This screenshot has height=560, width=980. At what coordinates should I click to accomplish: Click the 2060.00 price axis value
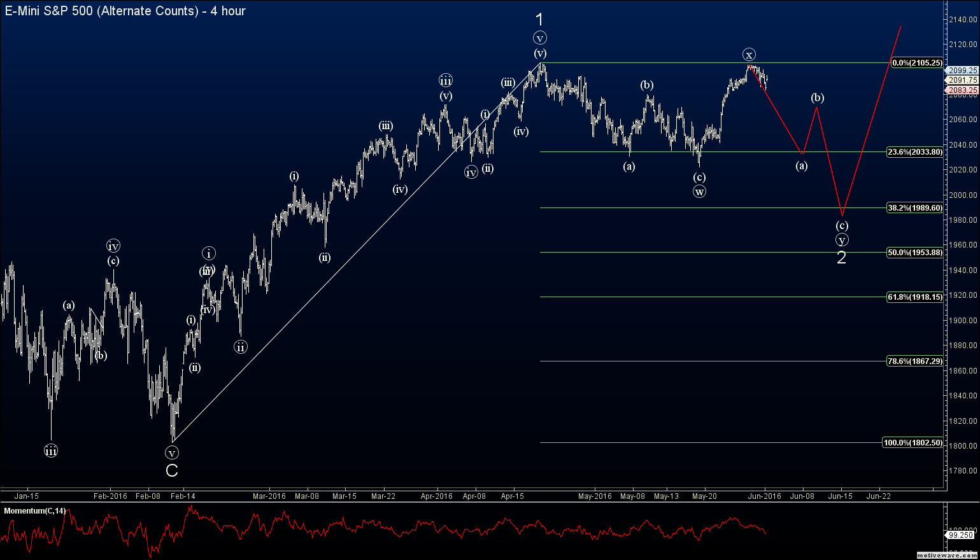[963, 120]
